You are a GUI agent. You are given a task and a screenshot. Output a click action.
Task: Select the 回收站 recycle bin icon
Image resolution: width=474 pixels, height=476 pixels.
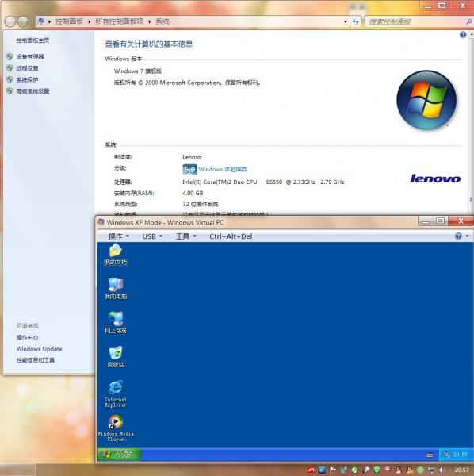(x=116, y=357)
